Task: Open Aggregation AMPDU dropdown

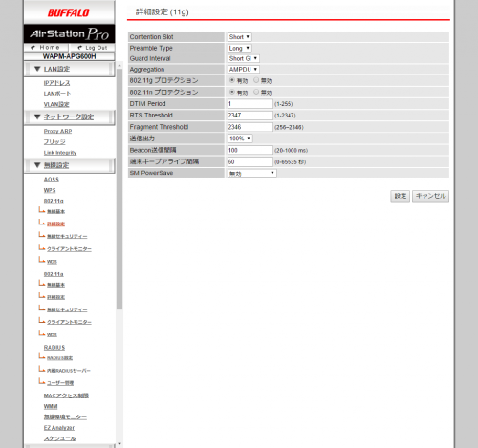Action: [x=244, y=70]
